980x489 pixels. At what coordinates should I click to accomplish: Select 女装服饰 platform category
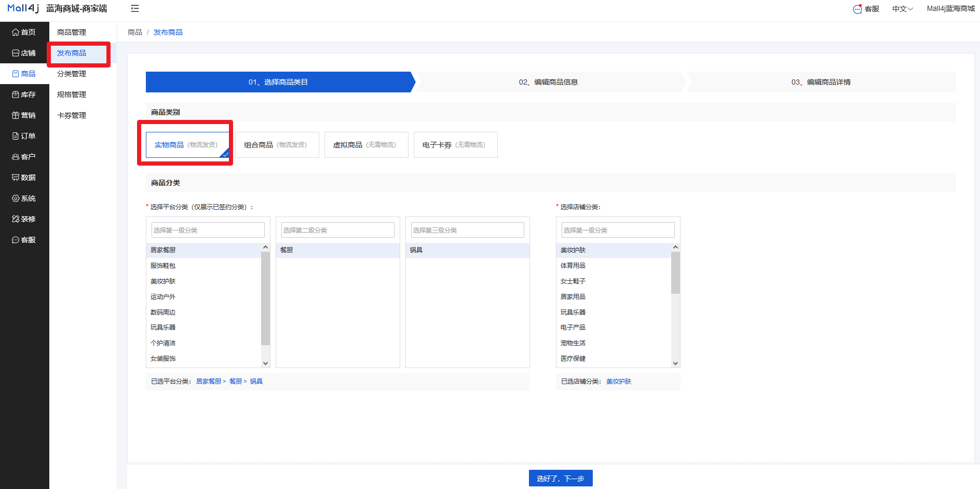pos(204,359)
